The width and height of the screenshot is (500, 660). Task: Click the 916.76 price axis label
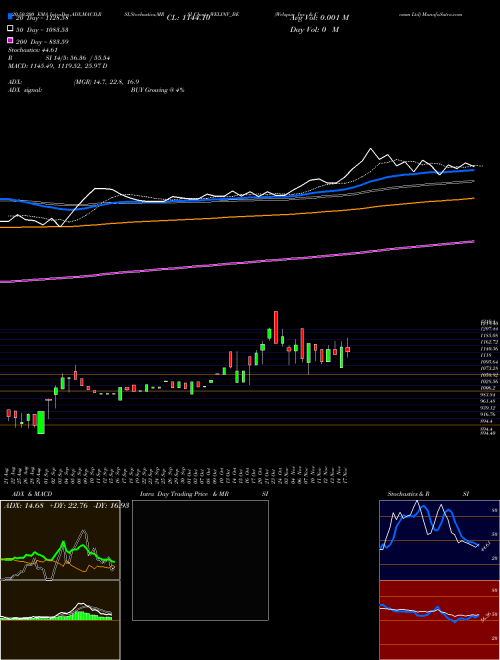(489, 415)
